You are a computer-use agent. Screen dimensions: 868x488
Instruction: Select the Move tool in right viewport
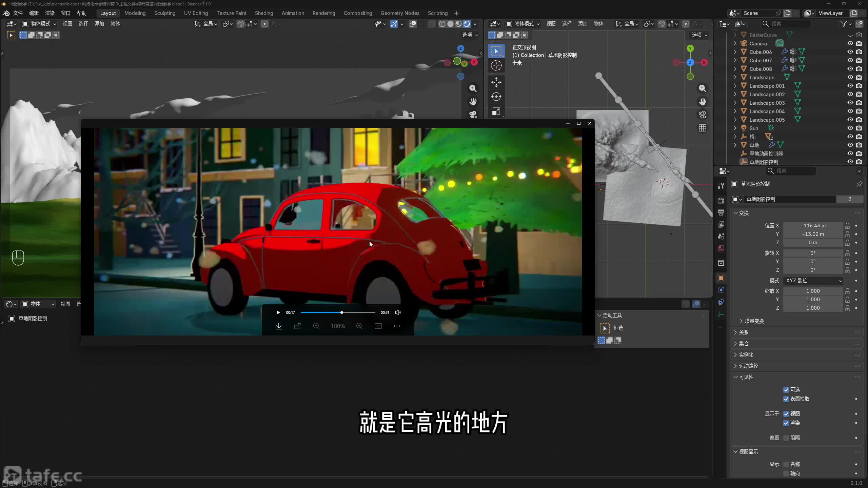pos(496,82)
